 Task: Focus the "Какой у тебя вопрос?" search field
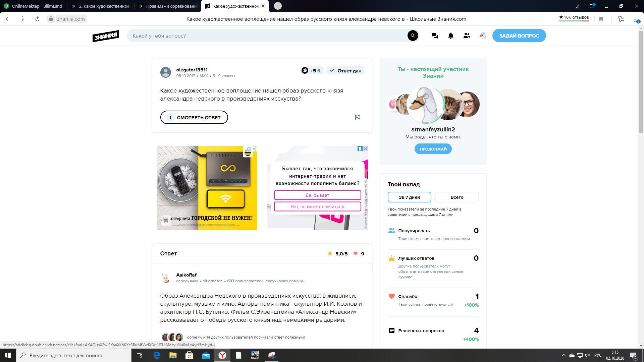[x=268, y=36]
